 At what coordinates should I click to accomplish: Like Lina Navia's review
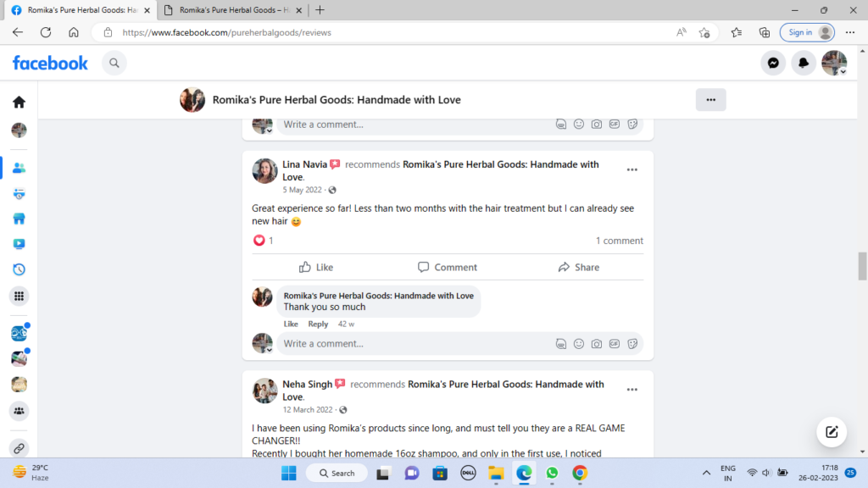(x=316, y=267)
